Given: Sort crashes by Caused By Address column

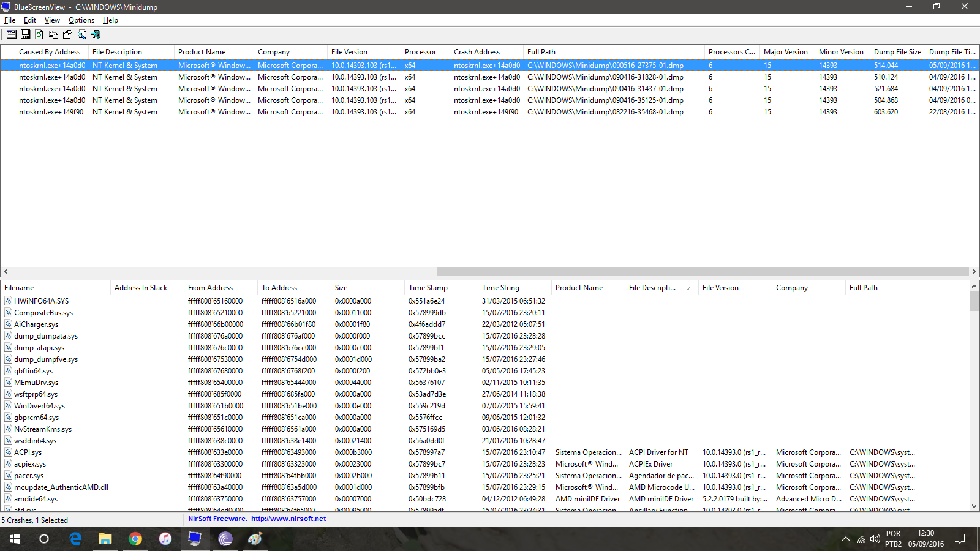Looking at the screenshot, I should [51, 52].
